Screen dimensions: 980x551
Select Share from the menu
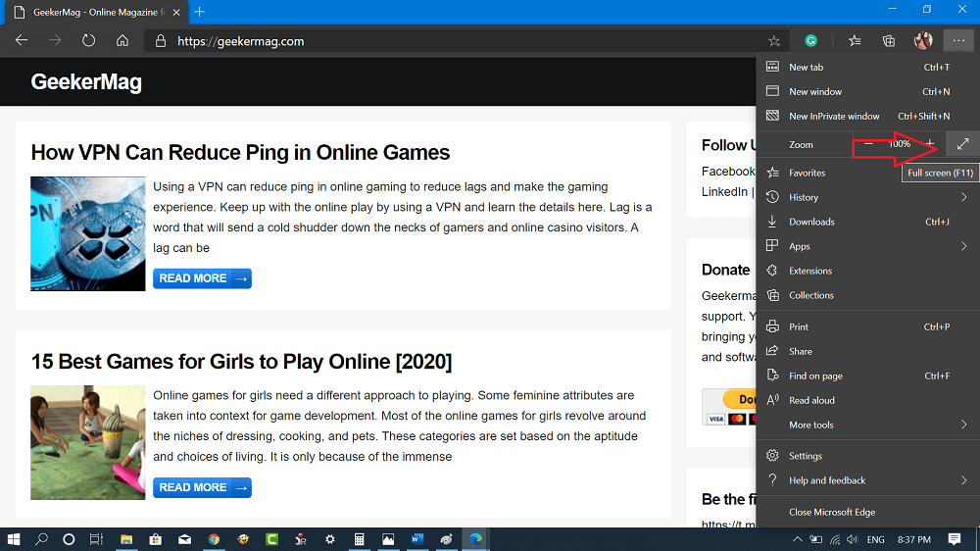pos(867,351)
